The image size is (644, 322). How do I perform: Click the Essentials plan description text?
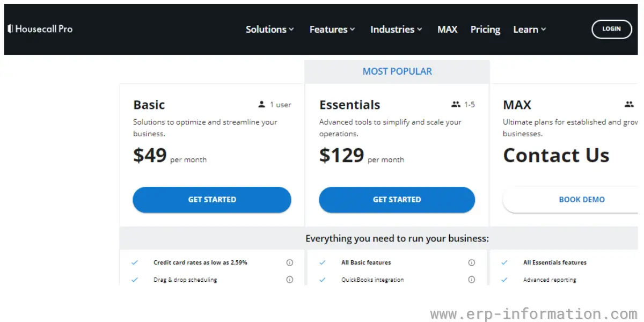390,128
